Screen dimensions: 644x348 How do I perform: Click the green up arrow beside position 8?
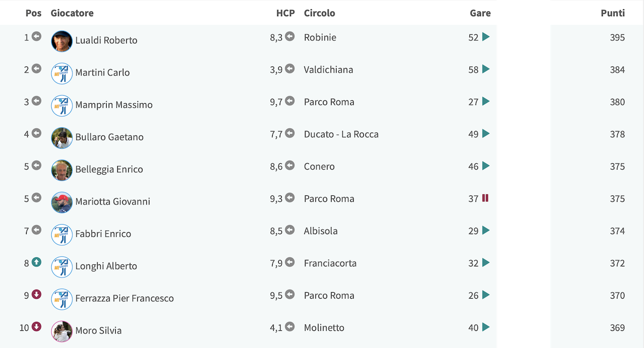(x=36, y=262)
